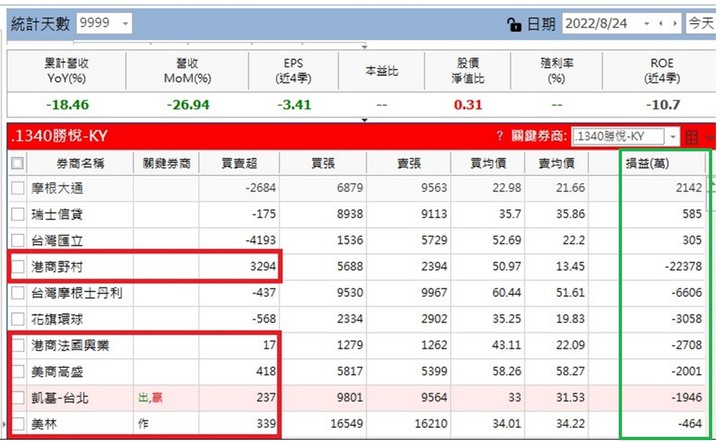
Task: Sort by 買賣超 column header
Action: tap(239, 163)
